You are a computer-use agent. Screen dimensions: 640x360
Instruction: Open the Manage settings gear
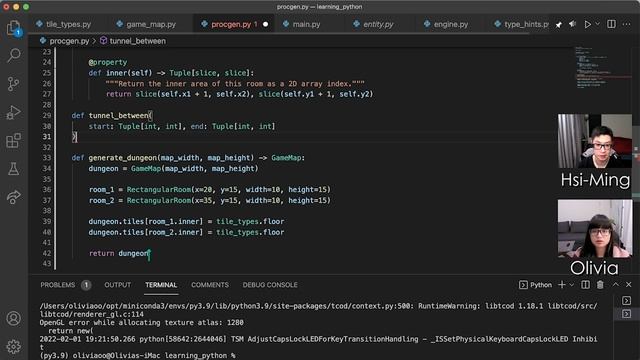pos(13,347)
